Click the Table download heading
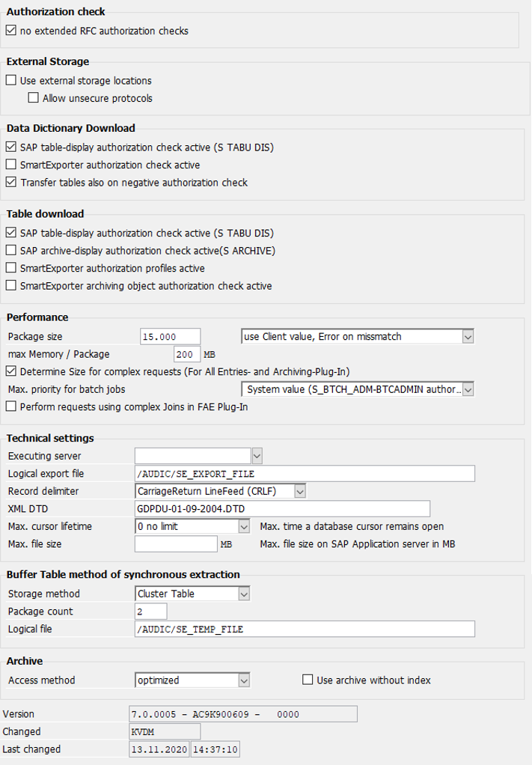The height and width of the screenshot is (765, 532). (46, 213)
